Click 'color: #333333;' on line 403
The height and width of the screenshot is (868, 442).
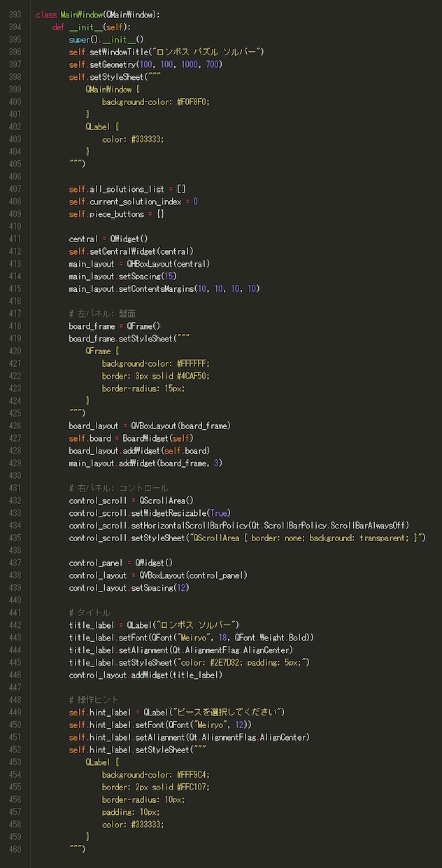coord(133,139)
